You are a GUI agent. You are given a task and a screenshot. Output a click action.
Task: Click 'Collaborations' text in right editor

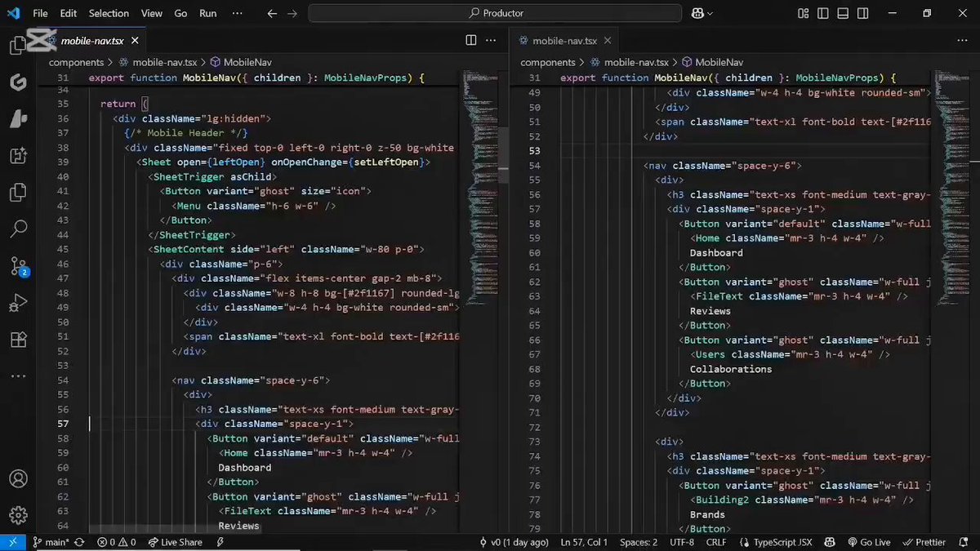(731, 369)
